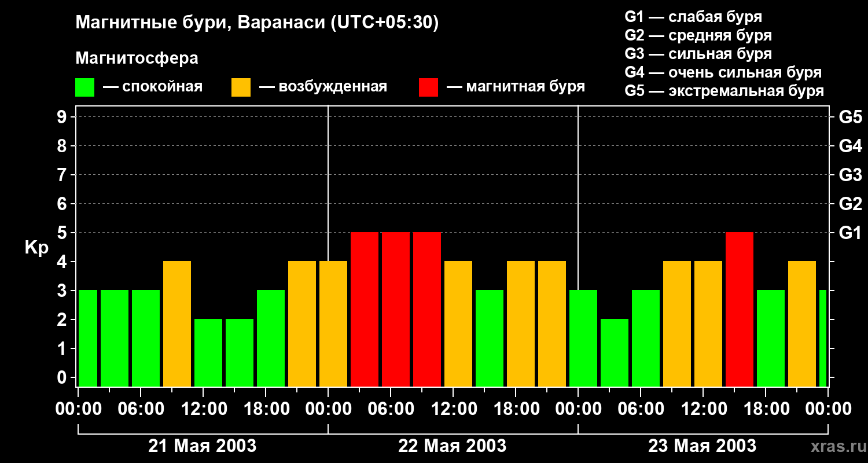Click the red 'магнитная буря' legend swatch
868x463 pixels.
click(x=428, y=87)
